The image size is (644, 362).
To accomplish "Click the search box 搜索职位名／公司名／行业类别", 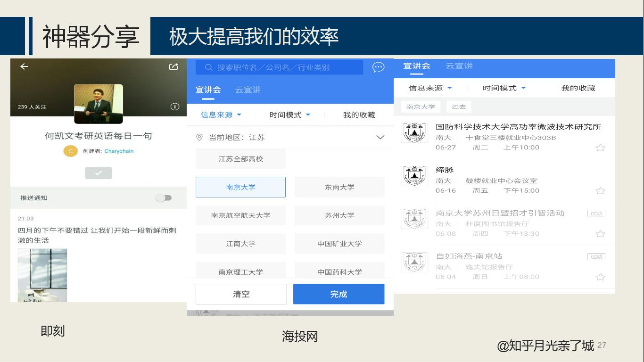I will click(279, 67).
